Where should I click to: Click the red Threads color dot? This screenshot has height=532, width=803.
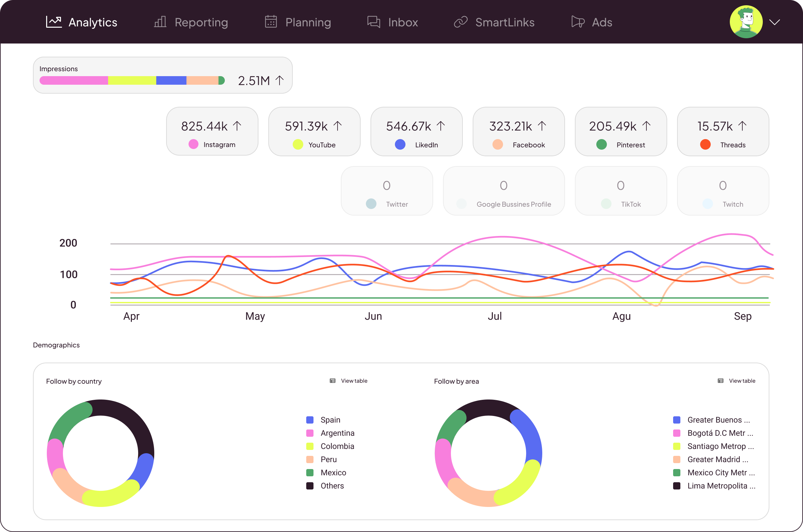coord(705,144)
